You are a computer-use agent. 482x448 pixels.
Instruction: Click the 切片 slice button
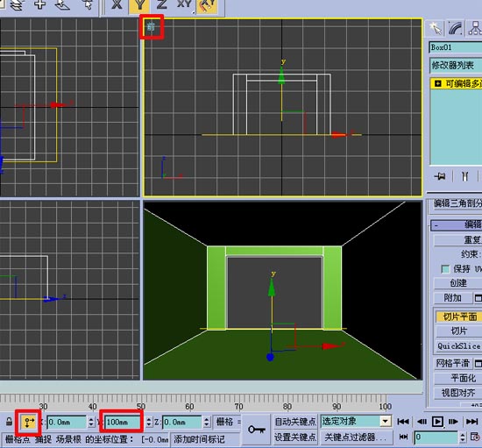458,331
